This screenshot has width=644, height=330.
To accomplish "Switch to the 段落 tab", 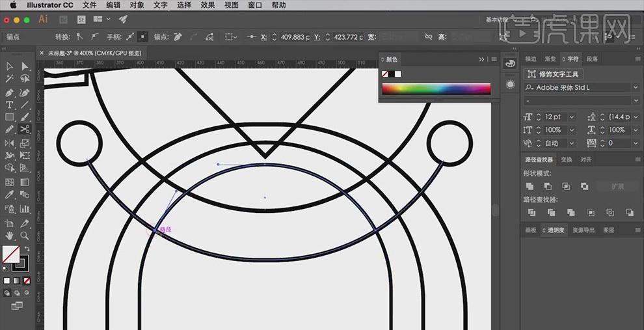I will [x=592, y=59].
